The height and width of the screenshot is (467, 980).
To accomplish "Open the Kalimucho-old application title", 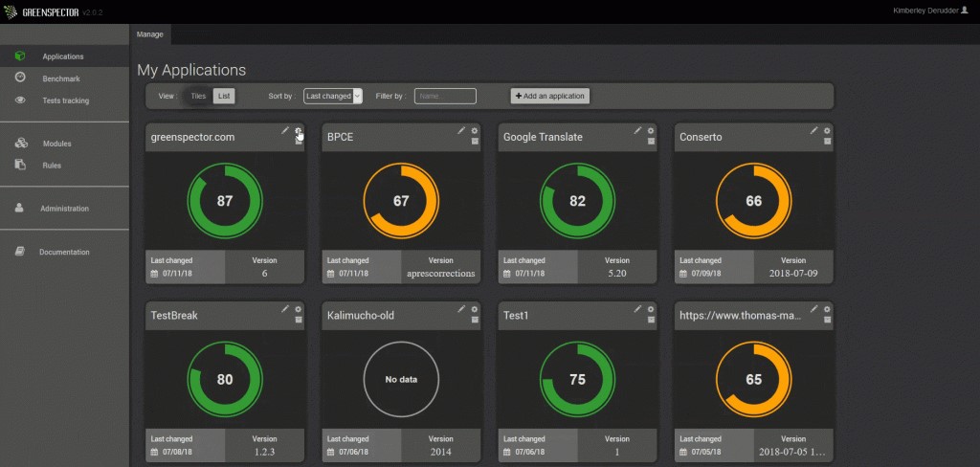I will tap(361, 316).
